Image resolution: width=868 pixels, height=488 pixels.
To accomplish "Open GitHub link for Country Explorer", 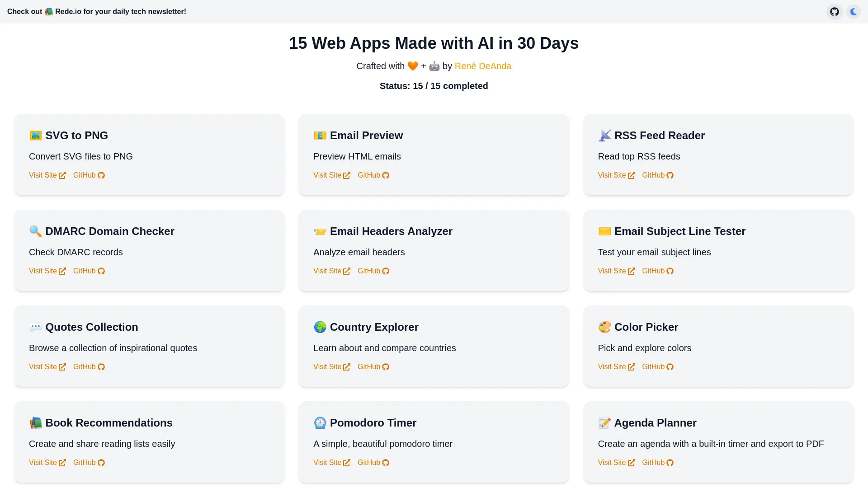I will (369, 367).
